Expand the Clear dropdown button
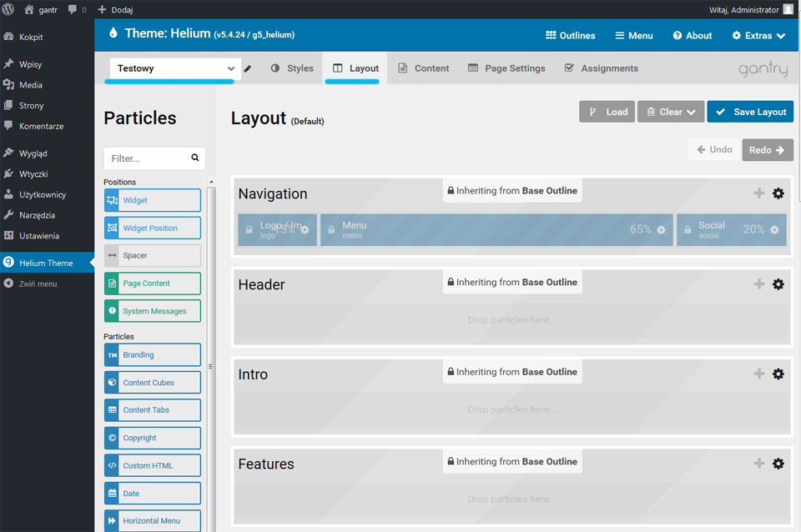 coord(671,111)
